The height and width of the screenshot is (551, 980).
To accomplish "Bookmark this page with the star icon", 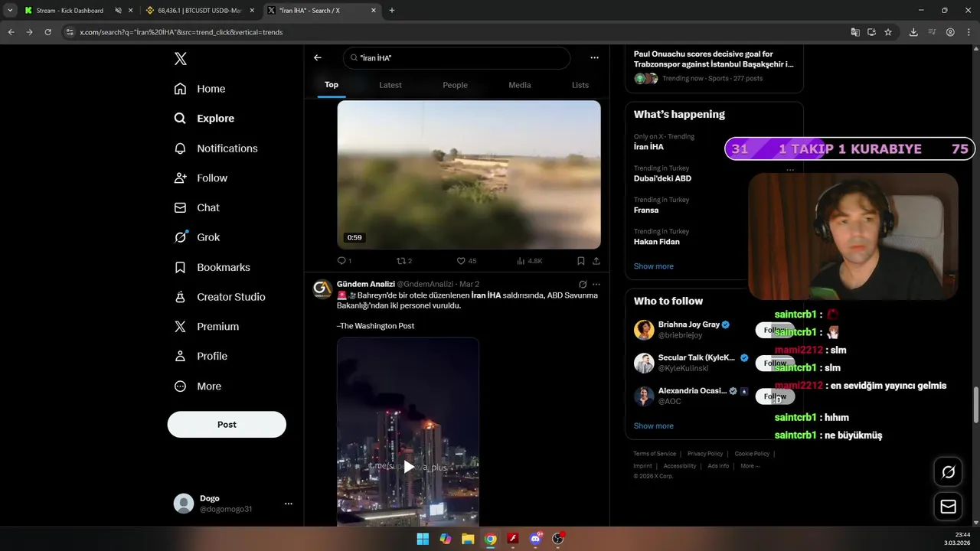I will (888, 32).
